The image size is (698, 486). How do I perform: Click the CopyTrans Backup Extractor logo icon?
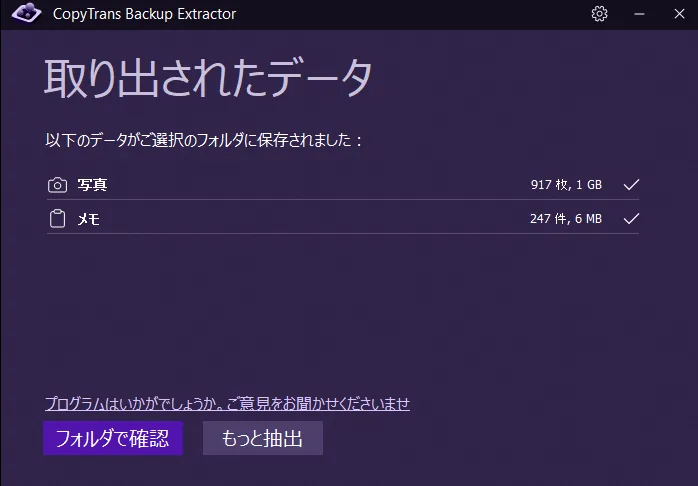coord(26,13)
